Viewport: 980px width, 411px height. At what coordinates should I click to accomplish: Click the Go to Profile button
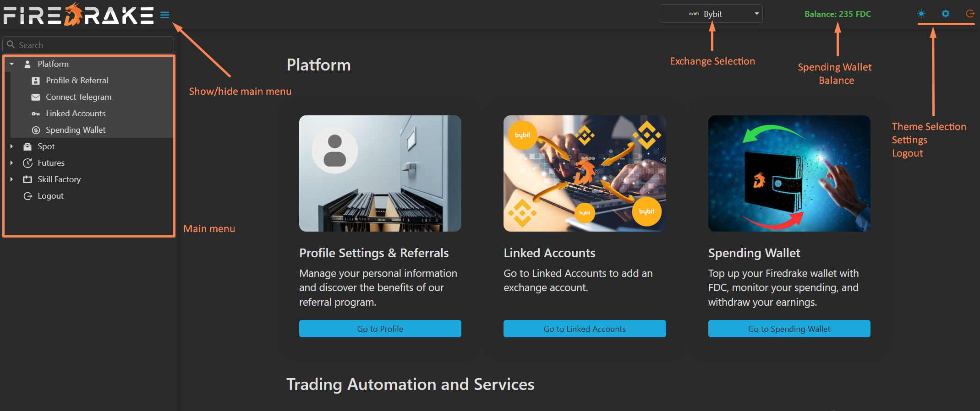[x=380, y=328]
